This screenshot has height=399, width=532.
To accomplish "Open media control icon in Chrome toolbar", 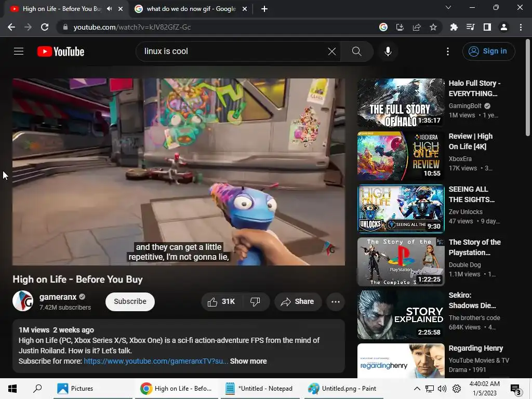I will [x=470, y=27].
